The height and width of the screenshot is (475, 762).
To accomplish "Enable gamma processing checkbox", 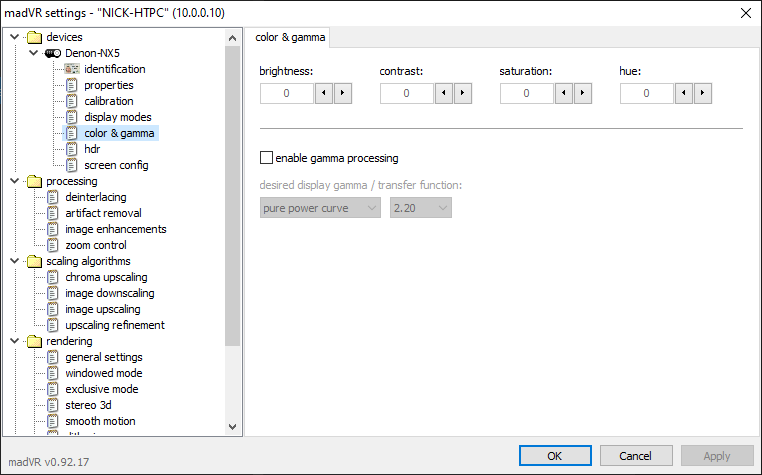I will coord(266,158).
